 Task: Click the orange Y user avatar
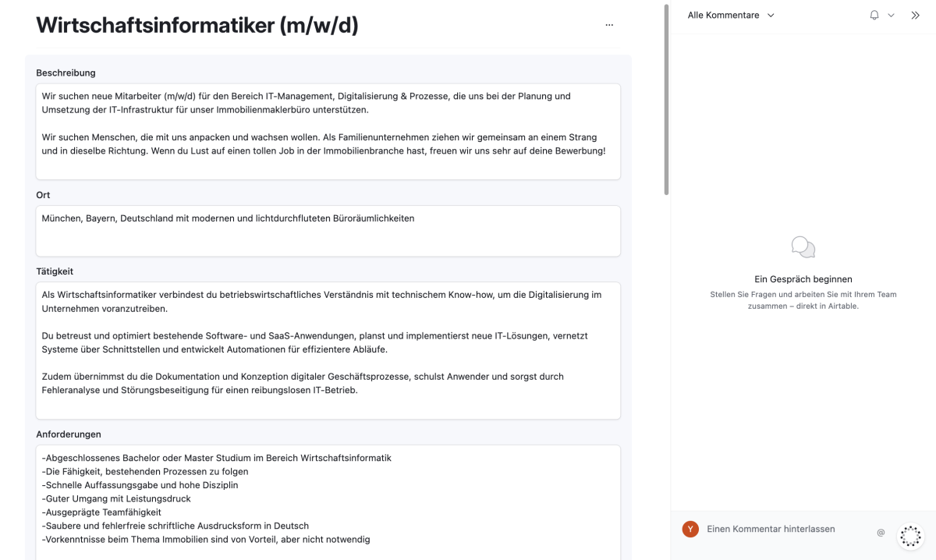click(x=690, y=529)
